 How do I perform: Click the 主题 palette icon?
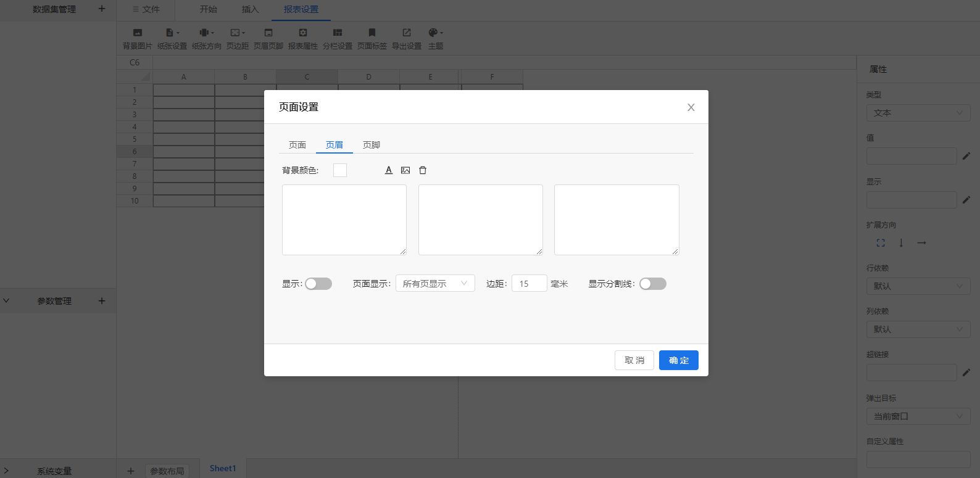435,33
